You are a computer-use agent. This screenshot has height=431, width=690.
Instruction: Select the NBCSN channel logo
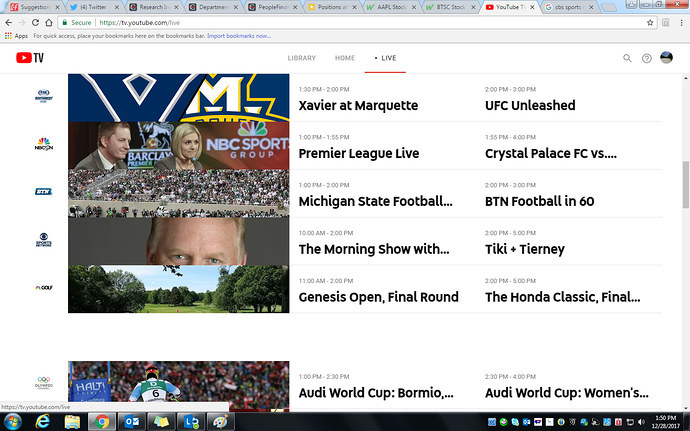tap(44, 144)
